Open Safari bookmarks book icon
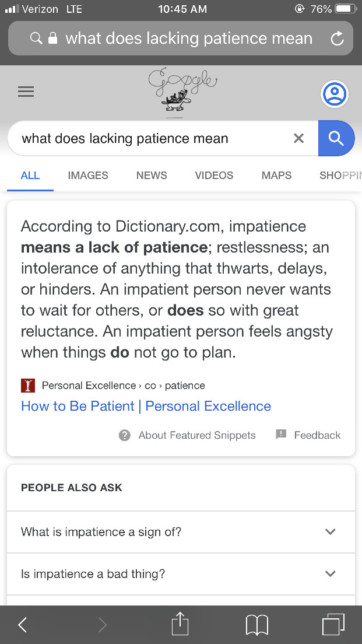 pyautogui.click(x=257, y=625)
